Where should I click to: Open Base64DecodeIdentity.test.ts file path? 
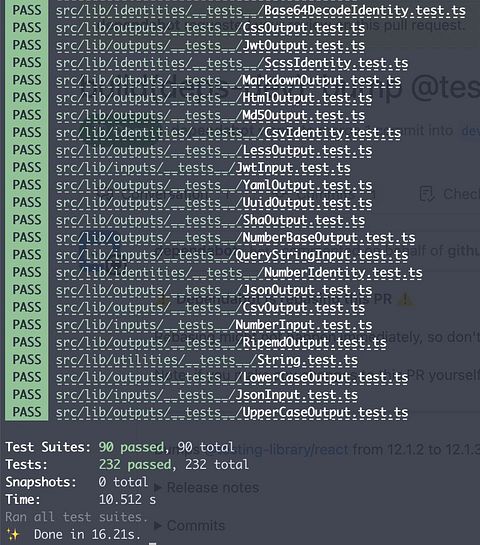(x=261, y=11)
